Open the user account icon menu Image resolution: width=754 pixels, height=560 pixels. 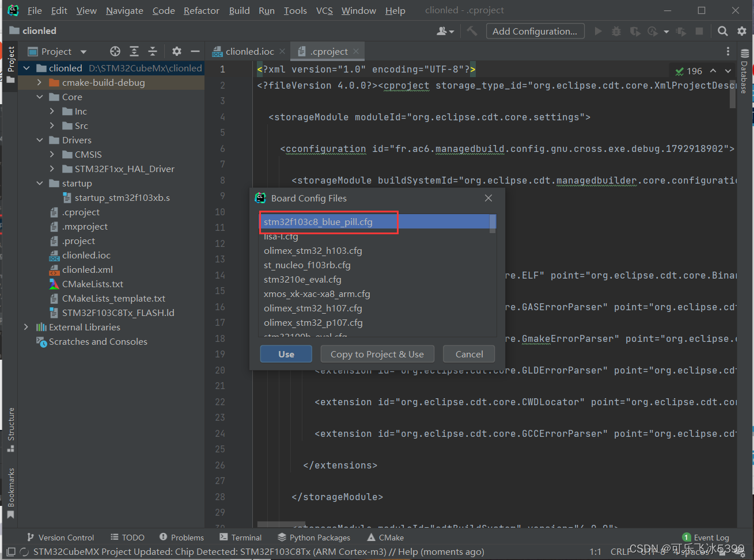click(x=445, y=31)
